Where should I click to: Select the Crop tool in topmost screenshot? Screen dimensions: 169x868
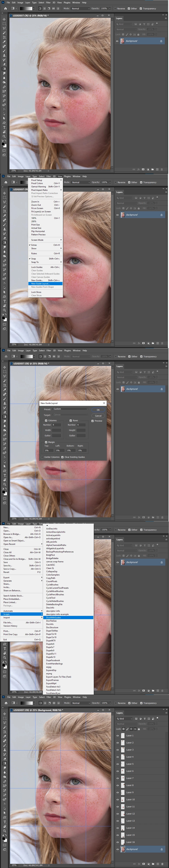(x=4, y=37)
